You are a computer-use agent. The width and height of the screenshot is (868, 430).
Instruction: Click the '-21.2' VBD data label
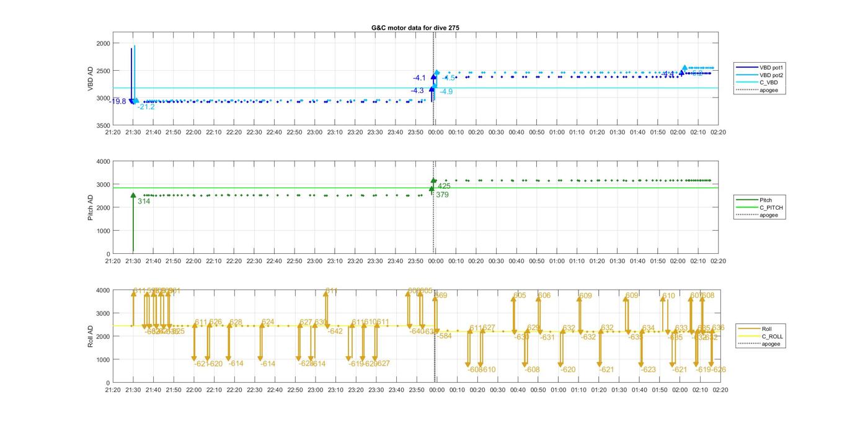click(x=146, y=107)
